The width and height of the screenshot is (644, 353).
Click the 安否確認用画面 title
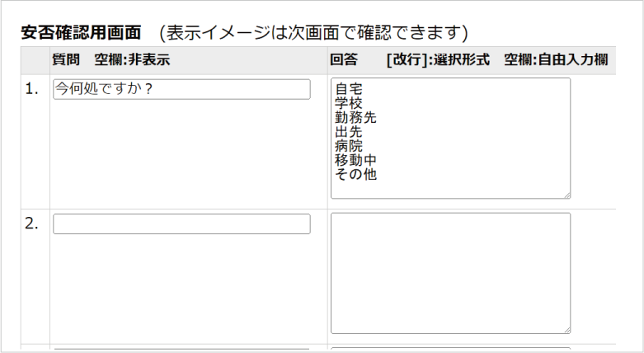pyautogui.click(x=81, y=33)
